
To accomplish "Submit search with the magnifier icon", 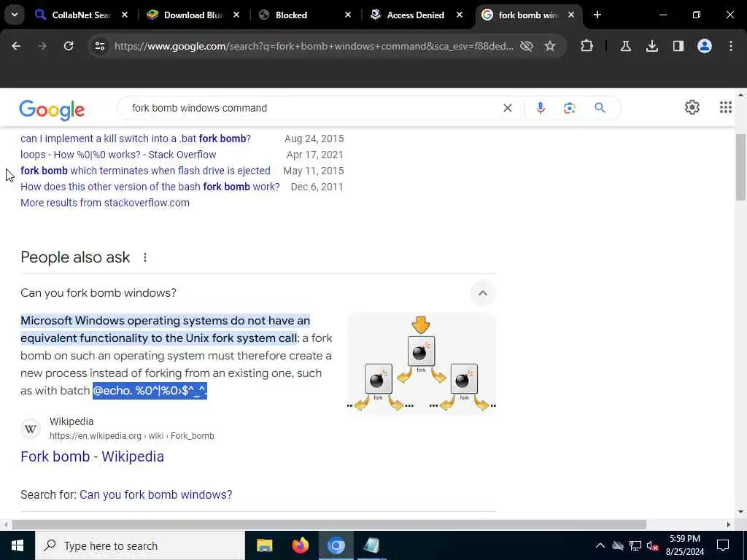I will pyautogui.click(x=600, y=108).
